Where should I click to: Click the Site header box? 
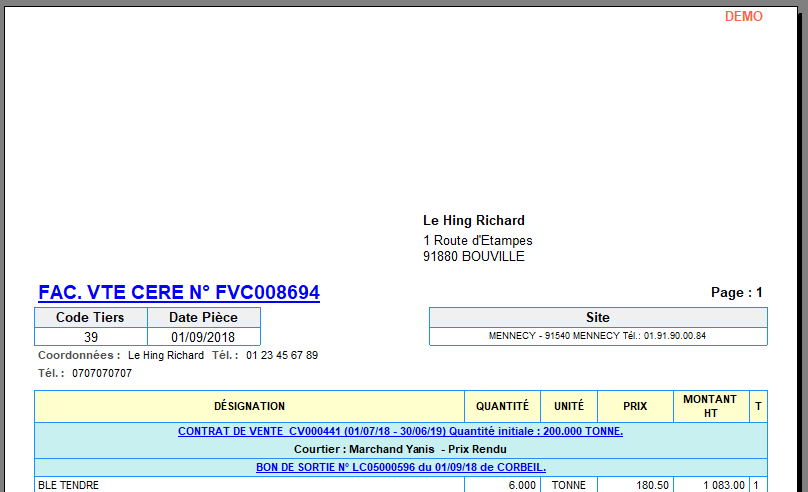[598, 317]
